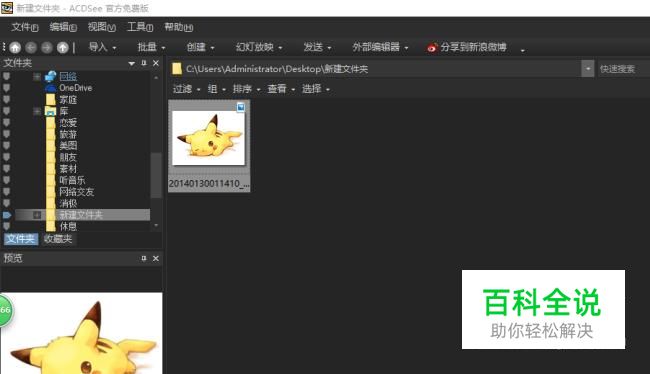Image resolution: width=650 pixels, height=374 pixels.
Task: Open the path history dropdown
Action: tap(587, 69)
